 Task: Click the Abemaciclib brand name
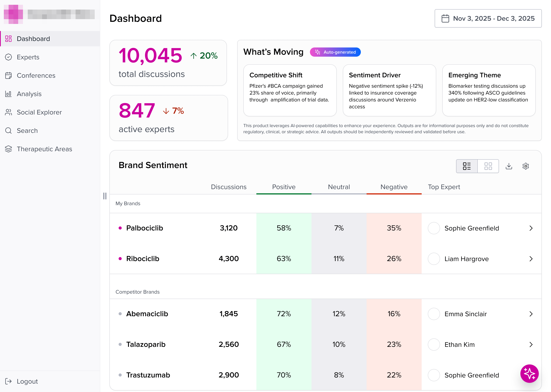[147, 314]
